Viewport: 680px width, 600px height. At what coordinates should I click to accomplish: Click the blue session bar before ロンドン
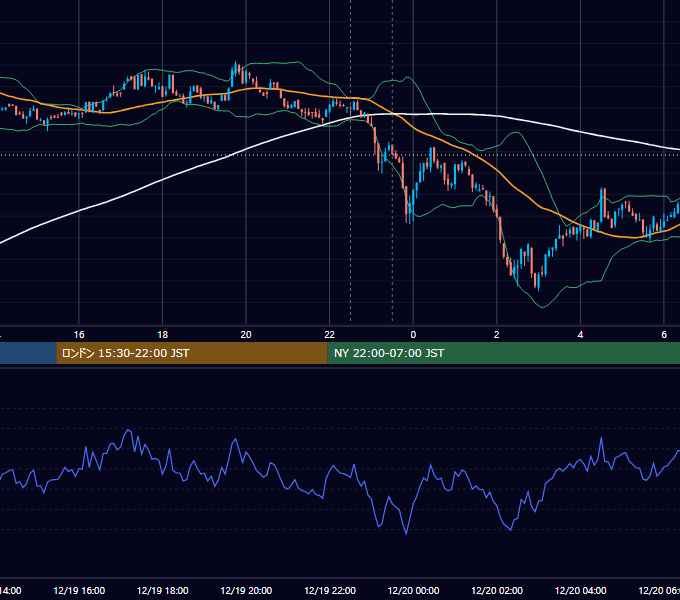[28, 353]
